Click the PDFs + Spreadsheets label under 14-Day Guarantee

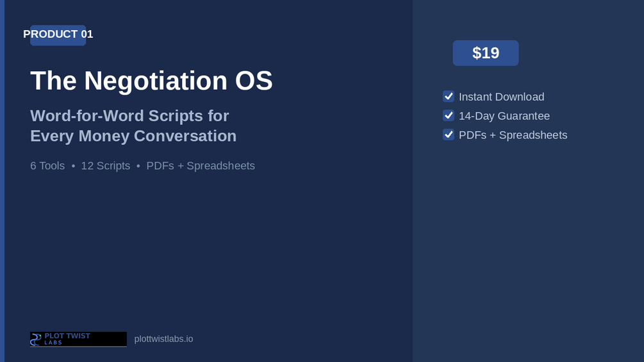pos(513,135)
